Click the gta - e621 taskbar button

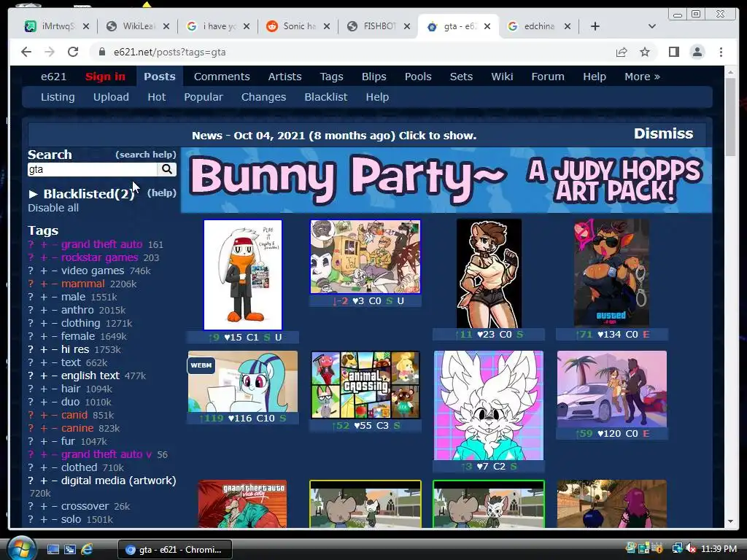click(x=175, y=550)
